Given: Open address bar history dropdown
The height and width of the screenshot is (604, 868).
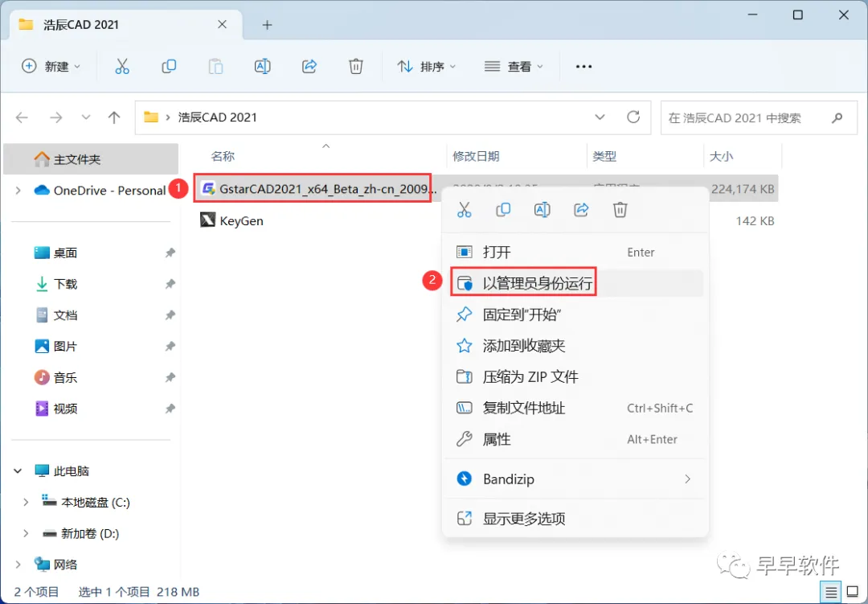Looking at the screenshot, I should click(x=600, y=117).
